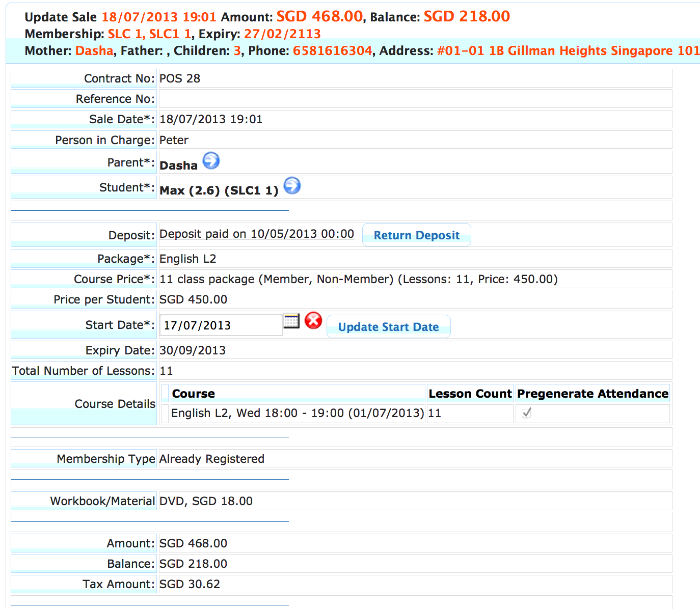Select the 11 class package course price text

(359, 279)
